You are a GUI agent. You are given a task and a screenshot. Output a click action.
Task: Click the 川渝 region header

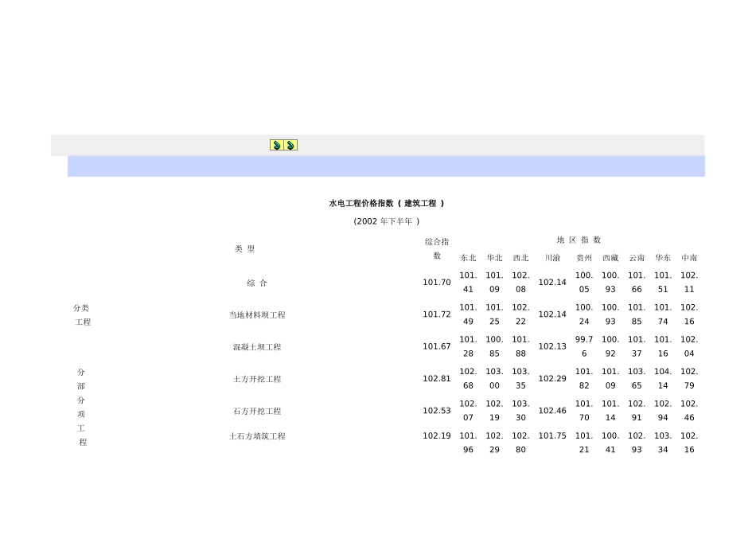click(552, 258)
